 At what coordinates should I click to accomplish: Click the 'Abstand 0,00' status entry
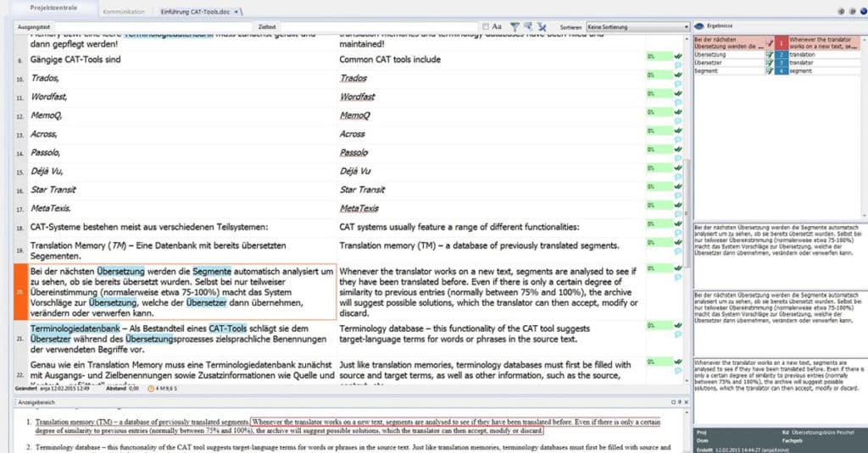pos(122,389)
